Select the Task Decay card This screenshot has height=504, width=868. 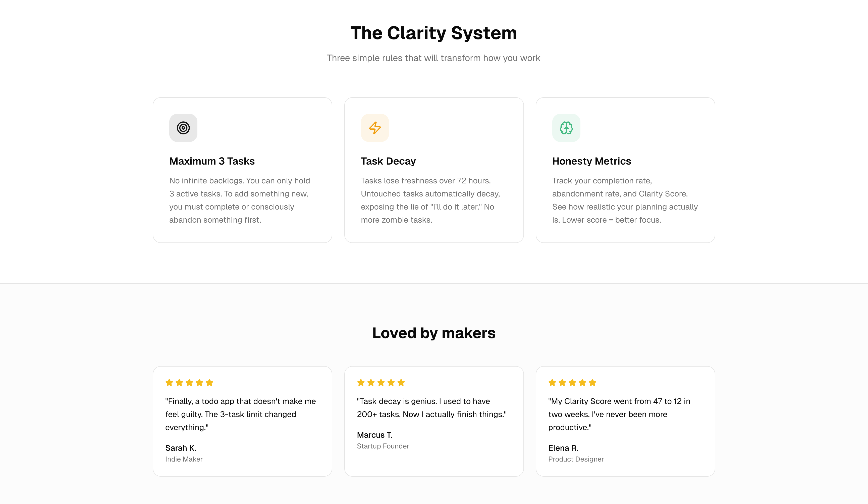tap(434, 170)
